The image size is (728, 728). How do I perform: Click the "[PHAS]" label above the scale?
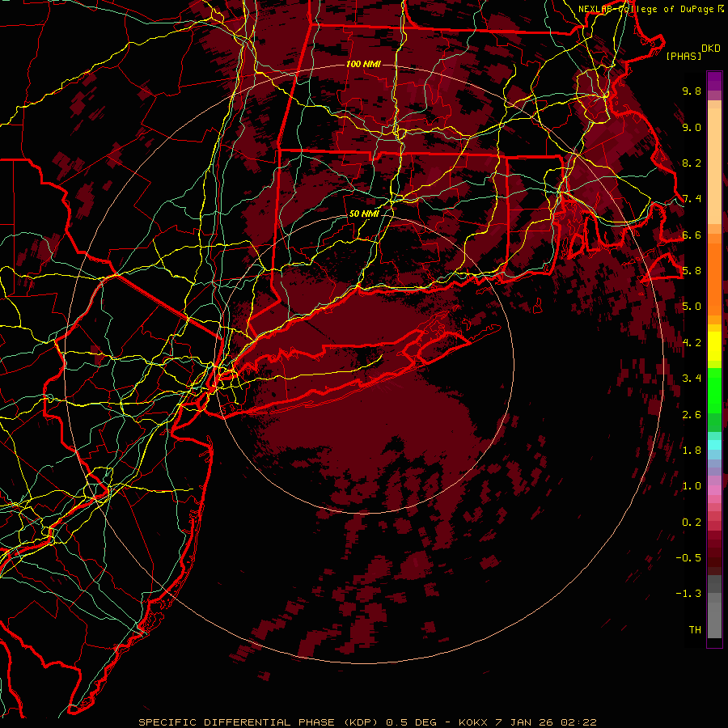point(684,56)
